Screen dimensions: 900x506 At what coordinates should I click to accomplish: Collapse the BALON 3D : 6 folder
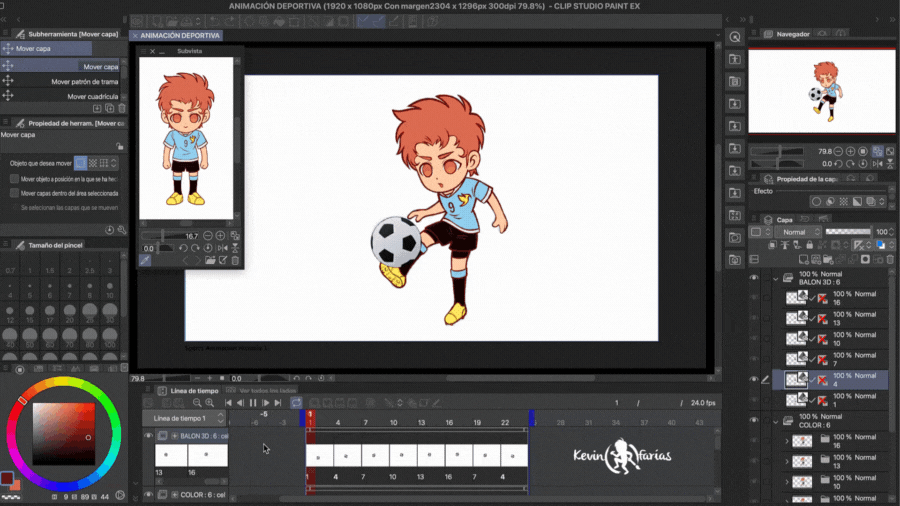(x=775, y=278)
